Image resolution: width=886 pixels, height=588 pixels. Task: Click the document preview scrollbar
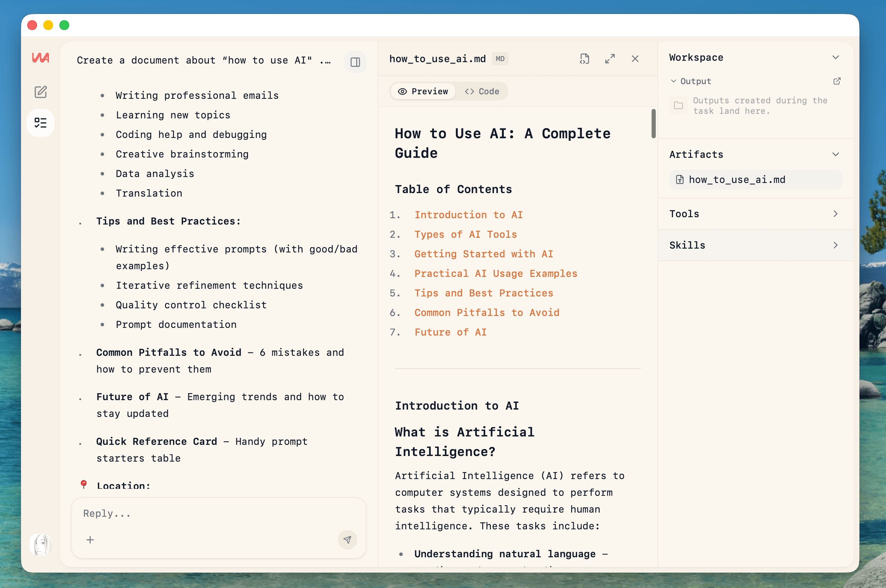[653, 124]
